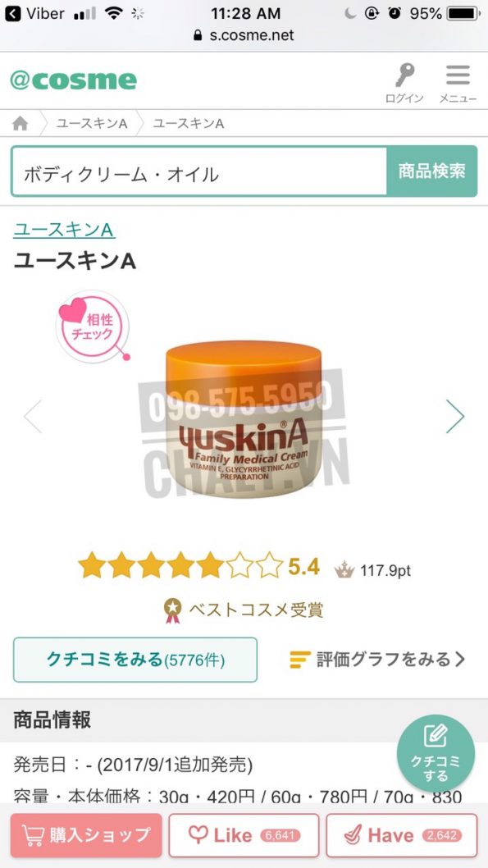This screenshot has width=488, height=868.
Task: Focus the ボディクリーム・オイル search field
Action: point(199,171)
